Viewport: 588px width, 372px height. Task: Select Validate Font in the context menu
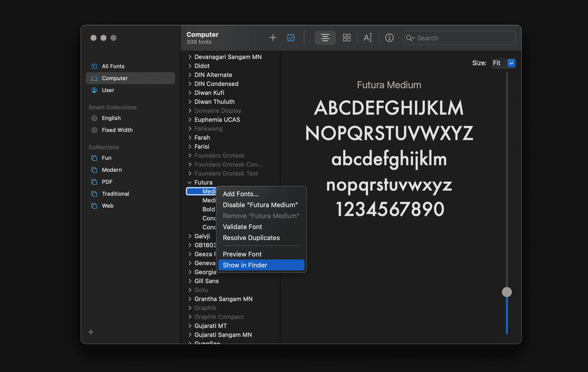click(x=243, y=227)
